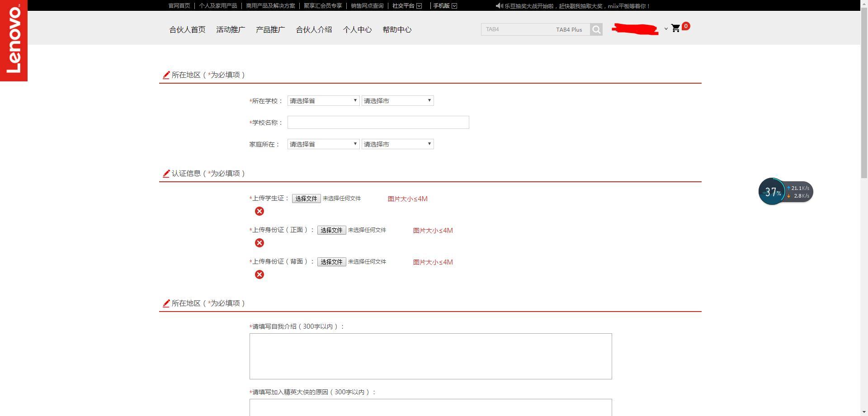This screenshot has height=416, width=868.
Task: Toggle the 手机版 checkbox icon in top bar
Action: (x=454, y=5)
